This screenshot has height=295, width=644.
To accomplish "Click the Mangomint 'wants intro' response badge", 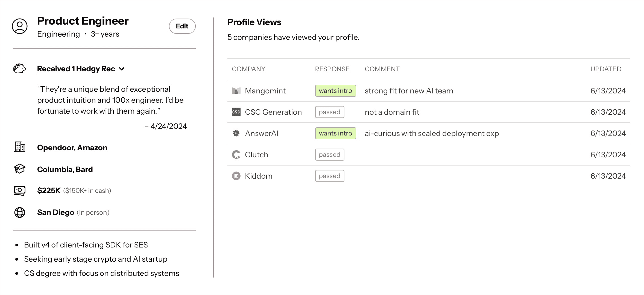I will coord(334,91).
